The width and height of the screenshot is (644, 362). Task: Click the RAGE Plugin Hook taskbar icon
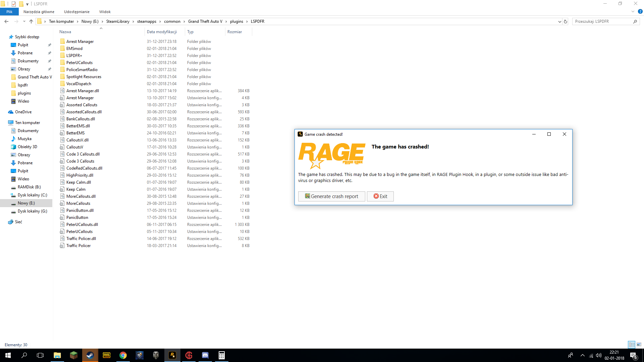click(172, 355)
